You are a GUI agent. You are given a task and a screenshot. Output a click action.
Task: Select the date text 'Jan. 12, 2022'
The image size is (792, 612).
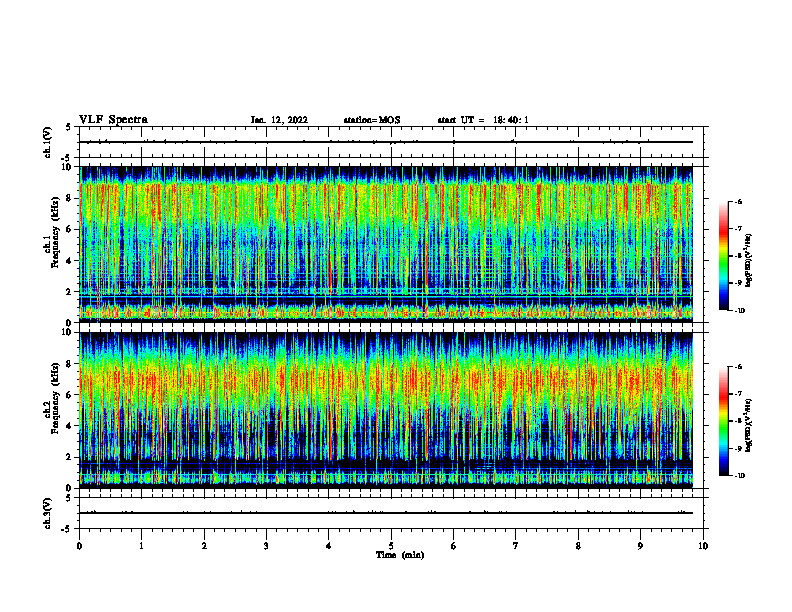(x=279, y=120)
